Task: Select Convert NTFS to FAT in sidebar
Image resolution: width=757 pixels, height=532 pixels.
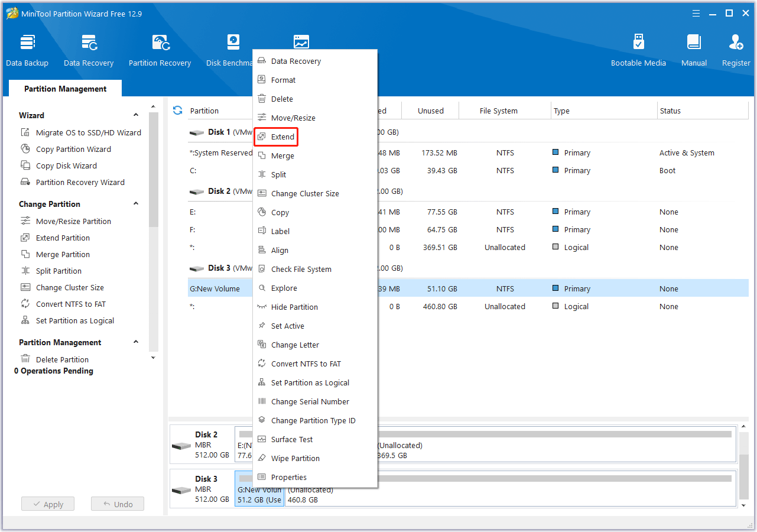Action: pos(63,304)
